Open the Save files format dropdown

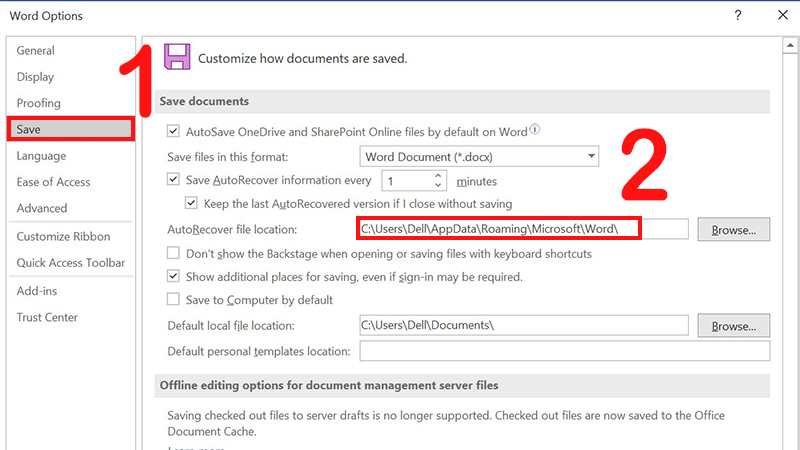[479, 157]
